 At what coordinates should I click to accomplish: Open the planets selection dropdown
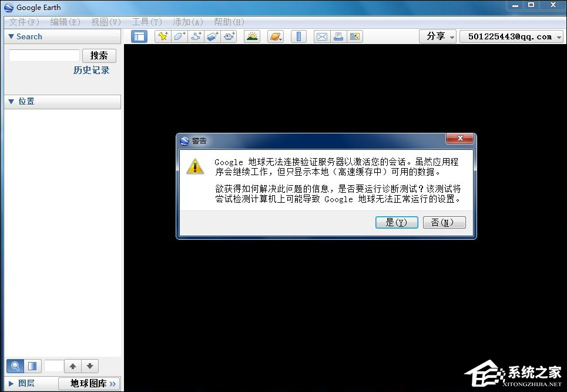275,36
